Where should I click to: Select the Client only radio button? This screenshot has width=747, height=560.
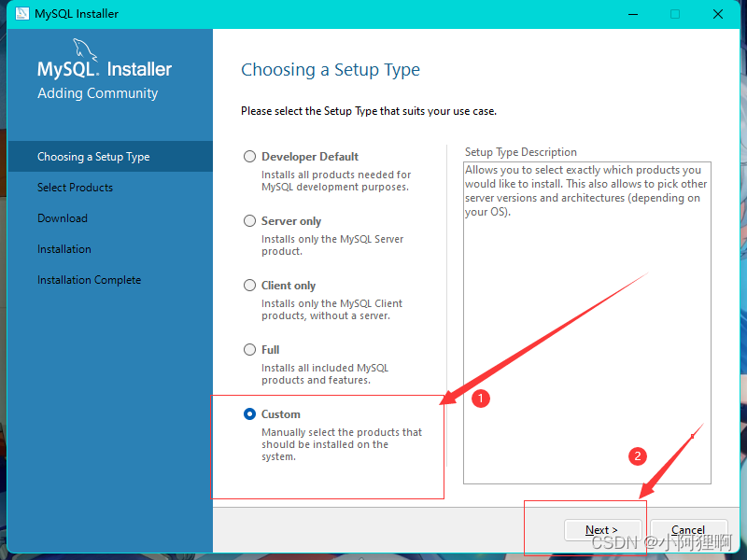pyautogui.click(x=249, y=286)
